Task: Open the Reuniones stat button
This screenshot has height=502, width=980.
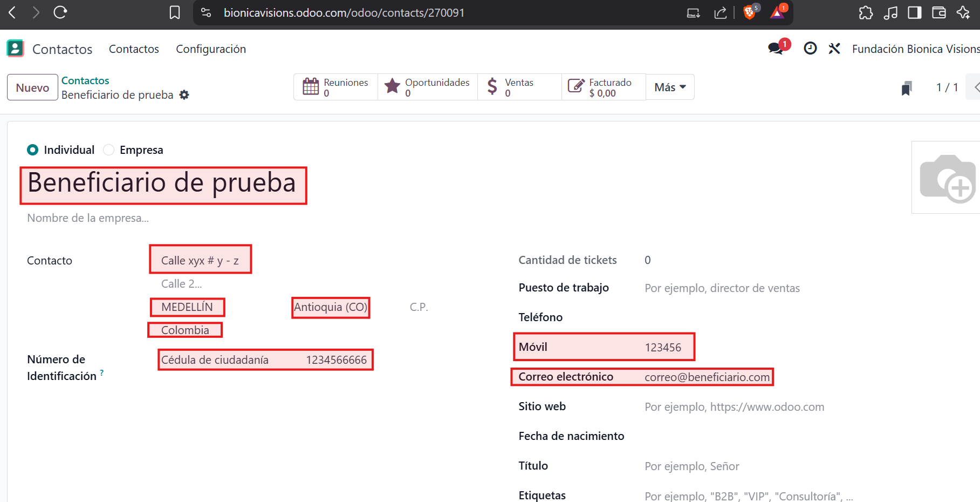Action: pyautogui.click(x=336, y=87)
